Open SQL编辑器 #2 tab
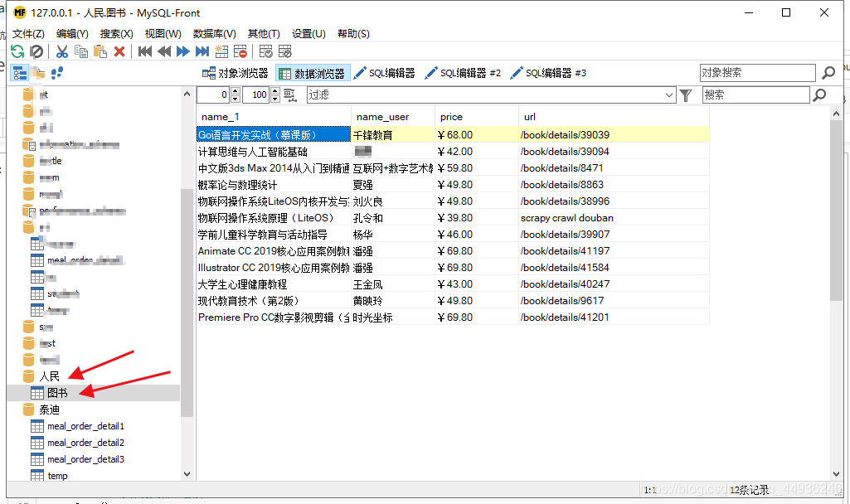 463,73
